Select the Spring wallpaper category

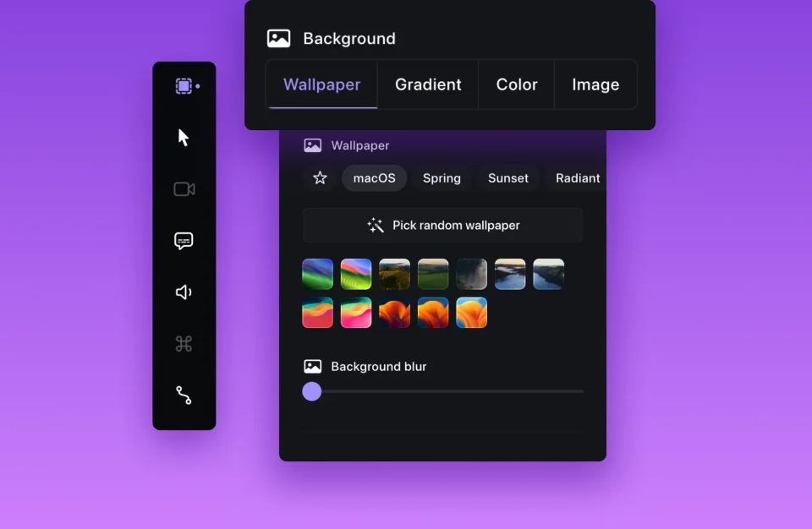click(442, 178)
